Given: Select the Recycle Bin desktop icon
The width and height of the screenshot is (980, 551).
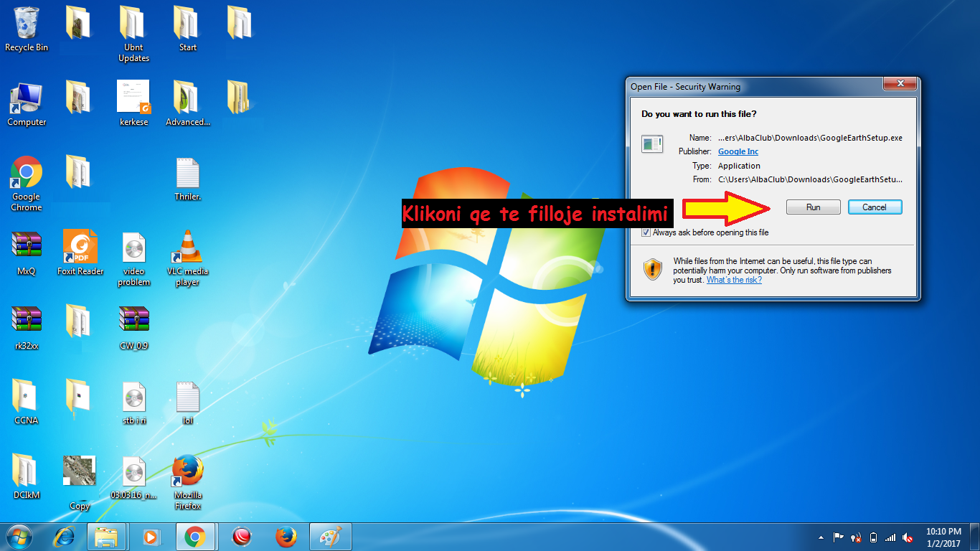Looking at the screenshot, I should coord(27,29).
